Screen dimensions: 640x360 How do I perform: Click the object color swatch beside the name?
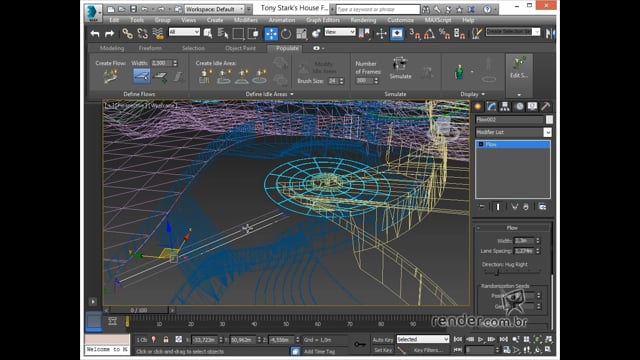(549, 120)
